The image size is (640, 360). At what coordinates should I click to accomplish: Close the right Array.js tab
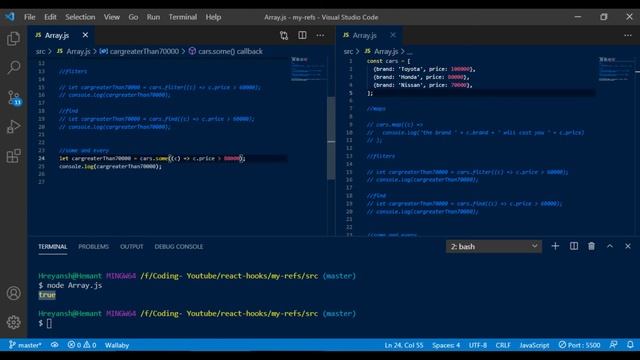point(393,35)
